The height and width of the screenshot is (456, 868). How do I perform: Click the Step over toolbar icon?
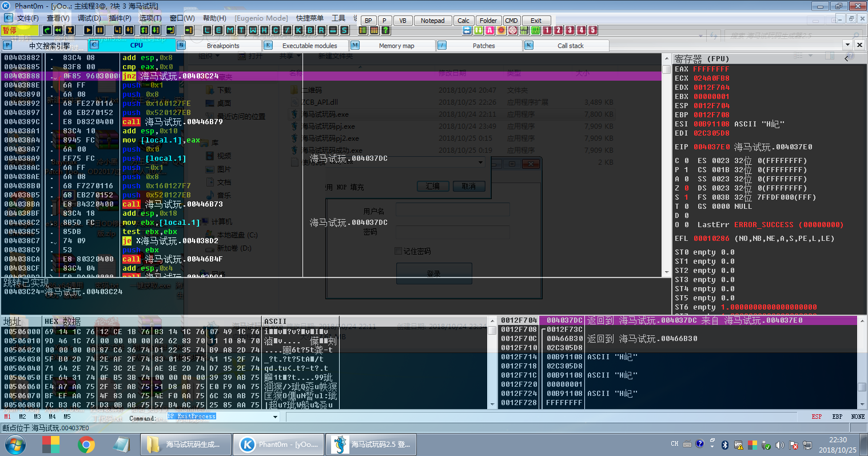pyautogui.click(x=129, y=30)
